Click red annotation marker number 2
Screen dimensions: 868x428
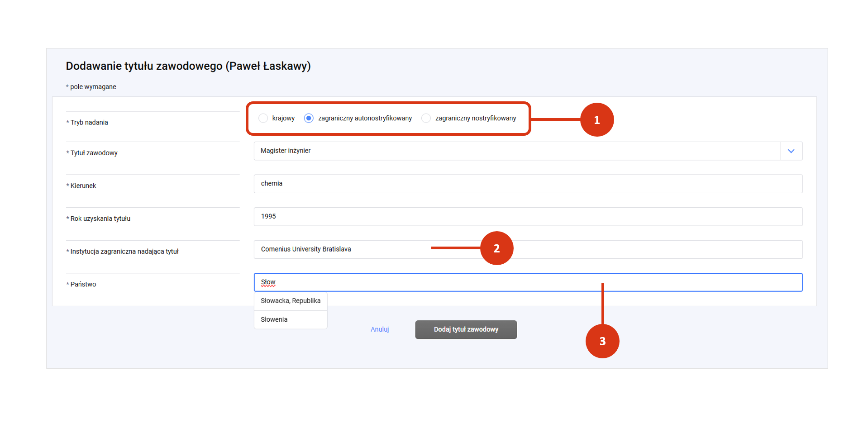tap(496, 248)
